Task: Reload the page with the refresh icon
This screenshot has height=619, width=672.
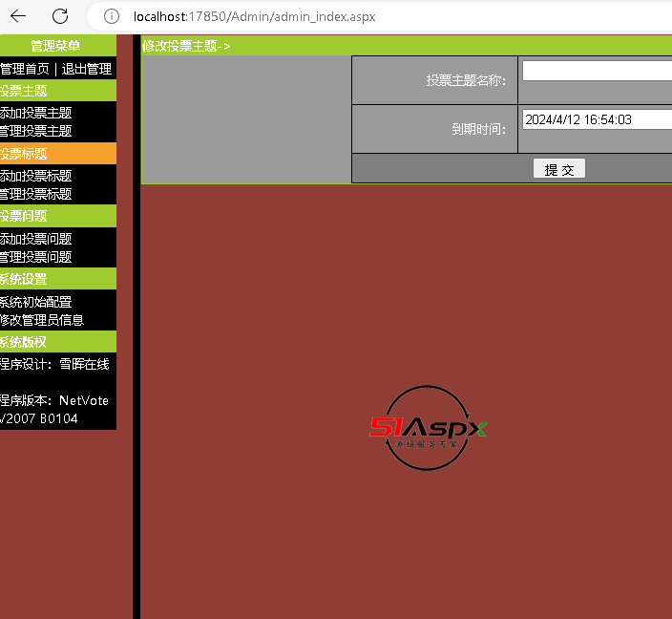Action: (59, 16)
